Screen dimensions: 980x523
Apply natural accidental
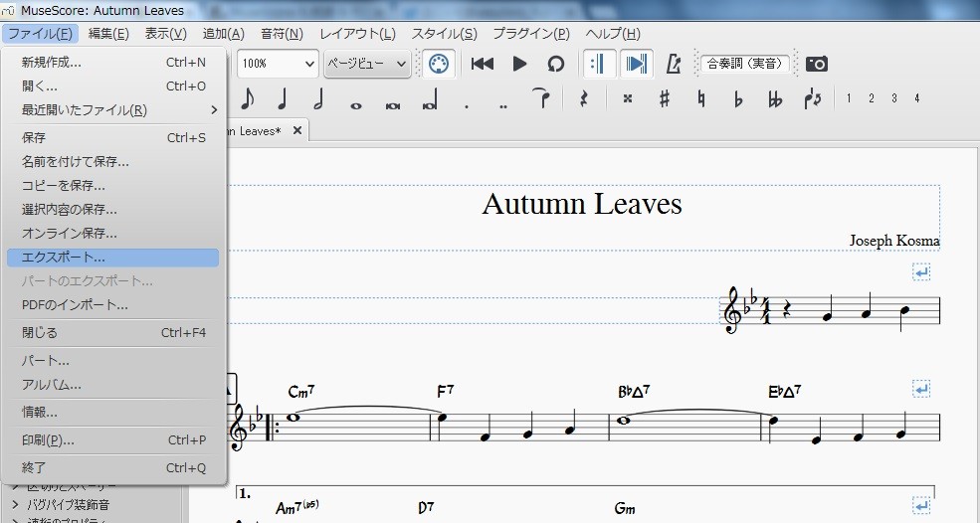pos(701,98)
